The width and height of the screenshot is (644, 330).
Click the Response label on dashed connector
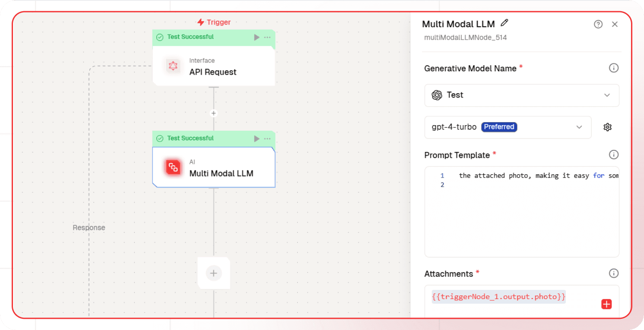[x=89, y=228]
